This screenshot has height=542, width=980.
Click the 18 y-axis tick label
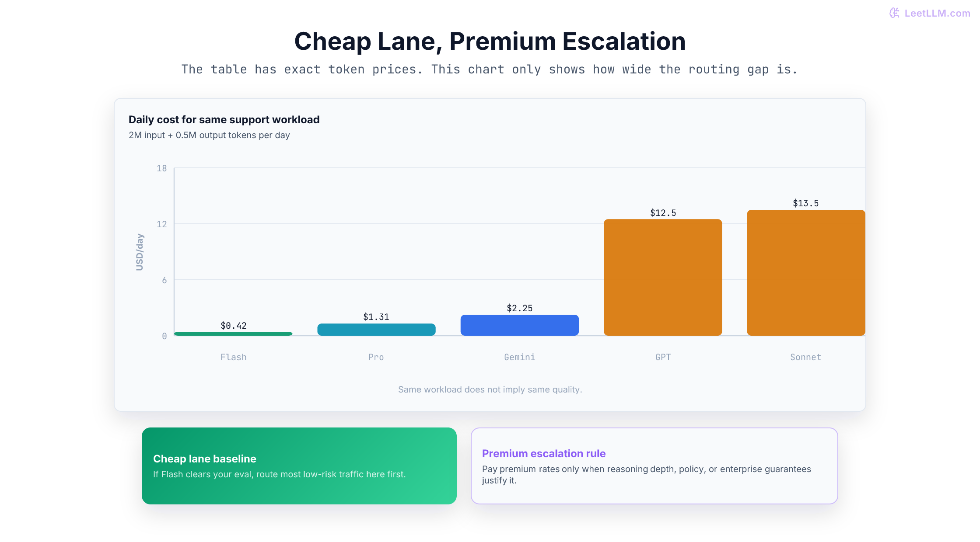coord(162,168)
